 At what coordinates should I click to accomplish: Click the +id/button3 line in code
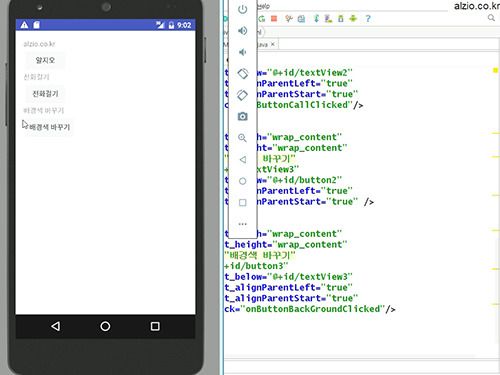tap(256, 266)
